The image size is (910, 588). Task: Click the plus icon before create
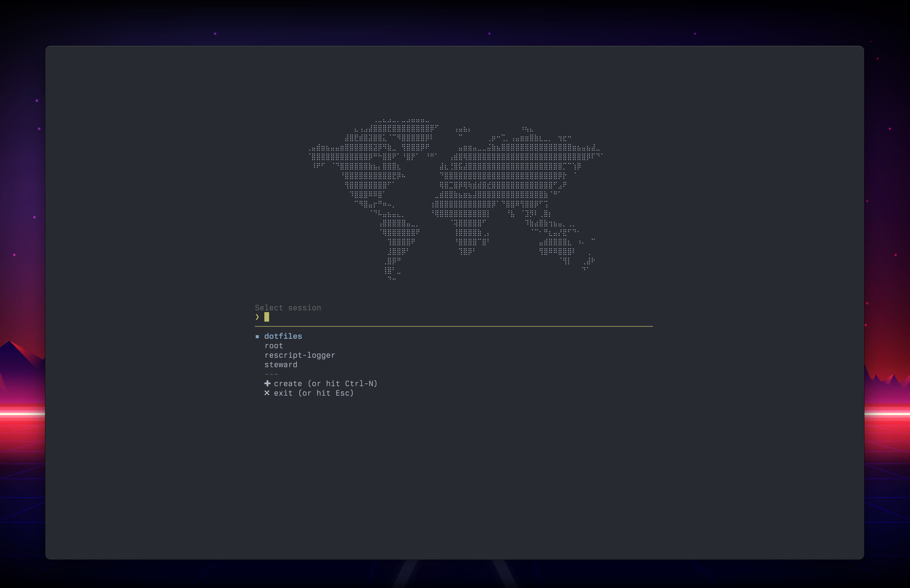pos(267,383)
